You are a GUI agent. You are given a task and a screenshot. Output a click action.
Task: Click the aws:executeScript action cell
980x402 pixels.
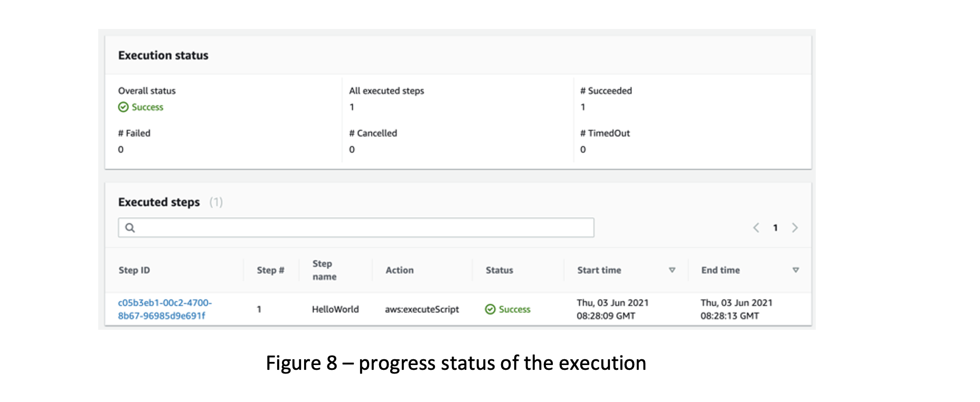click(422, 309)
